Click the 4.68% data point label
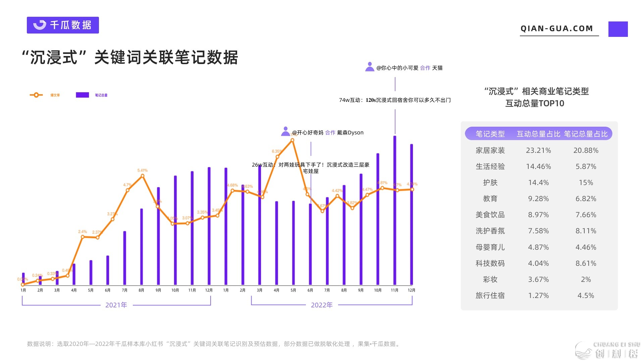Screen dimensions: 644x362 pyautogui.click(x=232, y=185)
